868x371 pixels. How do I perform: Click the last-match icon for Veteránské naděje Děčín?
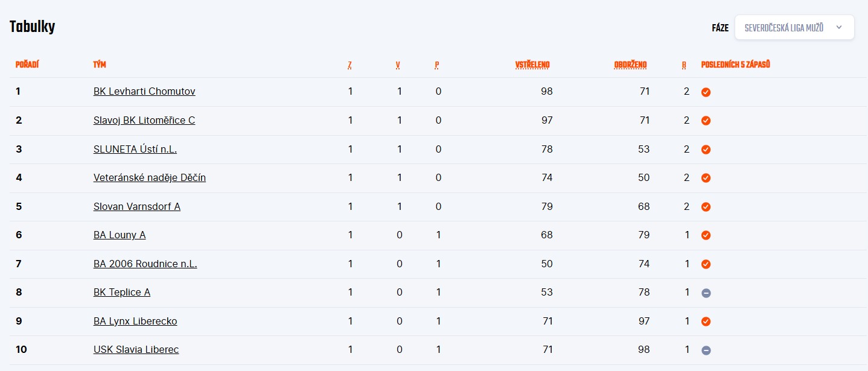point(706,178)
